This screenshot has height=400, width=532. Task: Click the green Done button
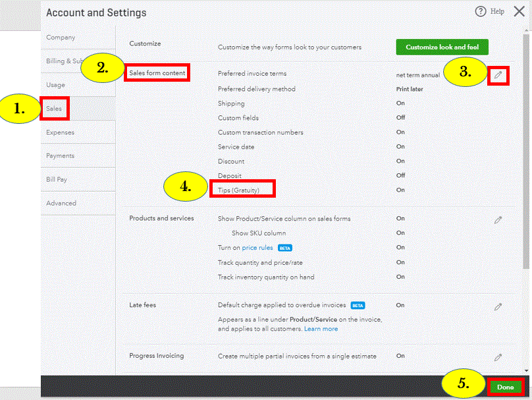(x=505, y=387)
